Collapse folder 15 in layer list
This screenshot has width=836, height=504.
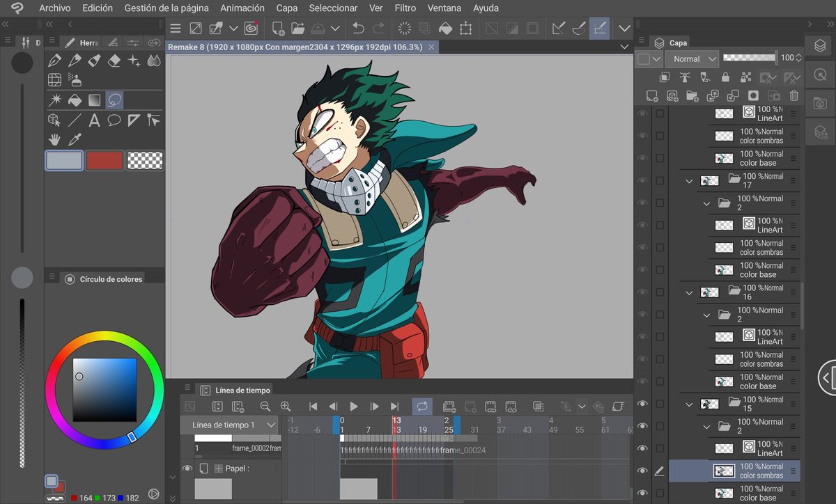690,404
